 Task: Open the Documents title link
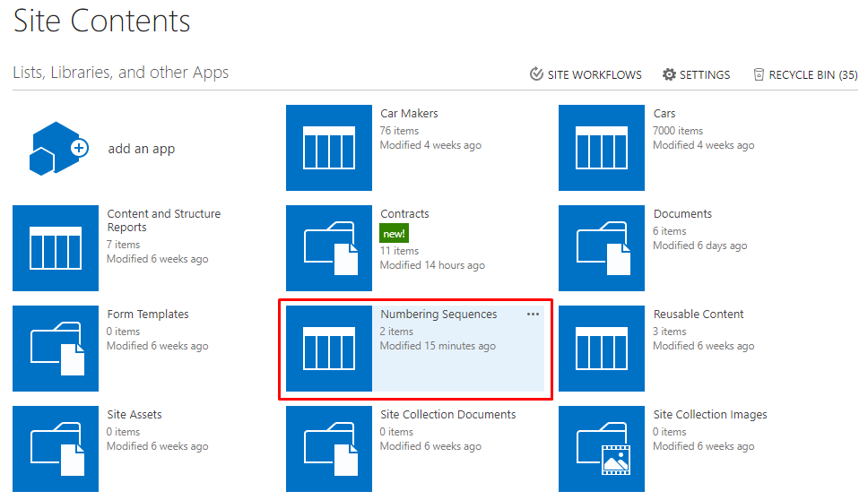point(682,213)
